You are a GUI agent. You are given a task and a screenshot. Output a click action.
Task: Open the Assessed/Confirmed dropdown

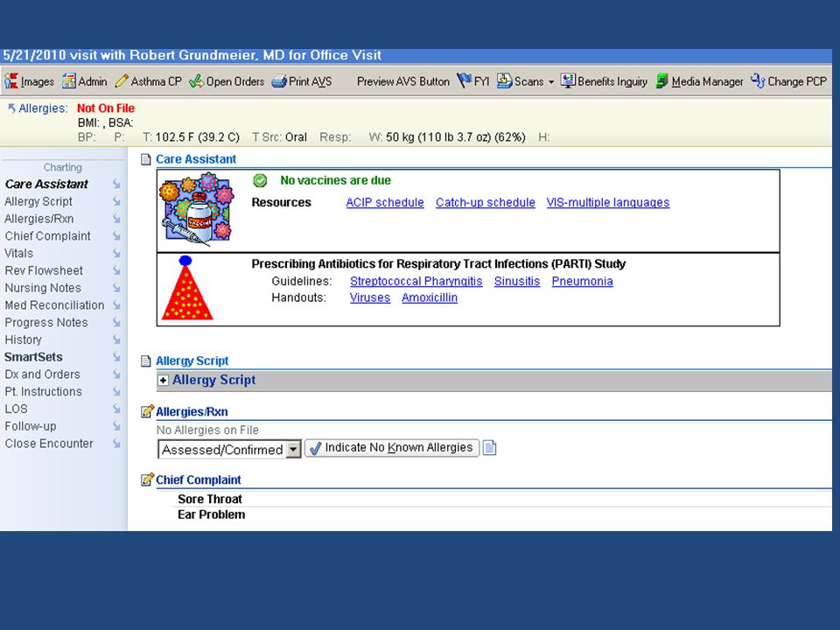click(x=293, y=450)
